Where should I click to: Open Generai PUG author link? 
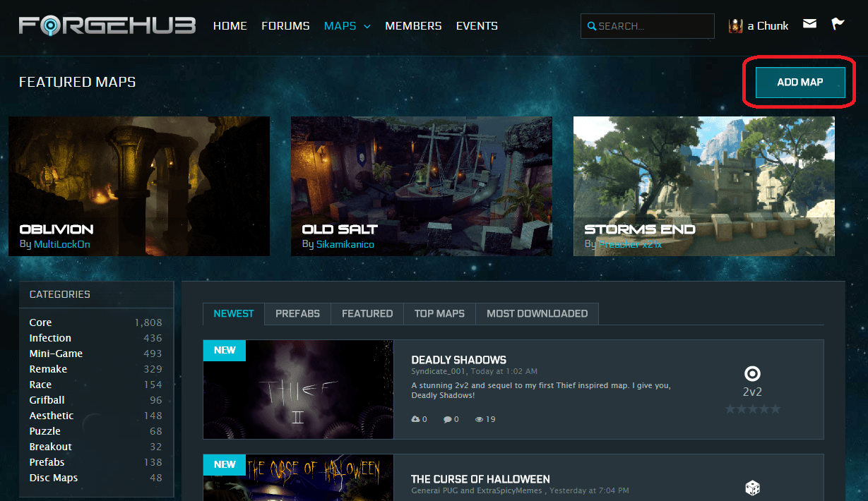pyautogui.click(x=434, y=490)
